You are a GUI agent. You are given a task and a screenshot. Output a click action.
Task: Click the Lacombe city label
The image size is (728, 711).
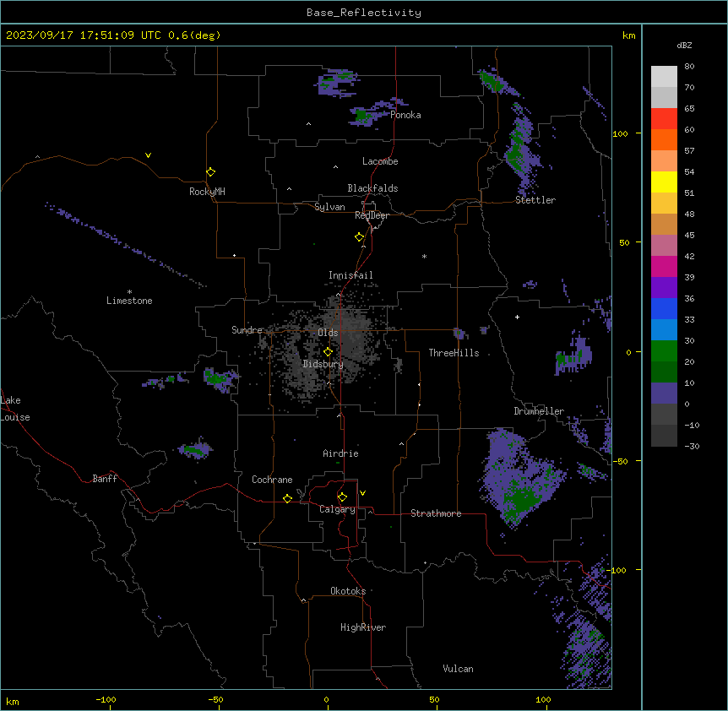[380, 161]
